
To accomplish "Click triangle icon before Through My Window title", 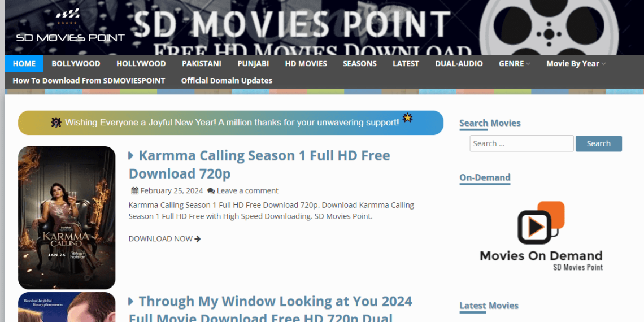I will [131, 302].
